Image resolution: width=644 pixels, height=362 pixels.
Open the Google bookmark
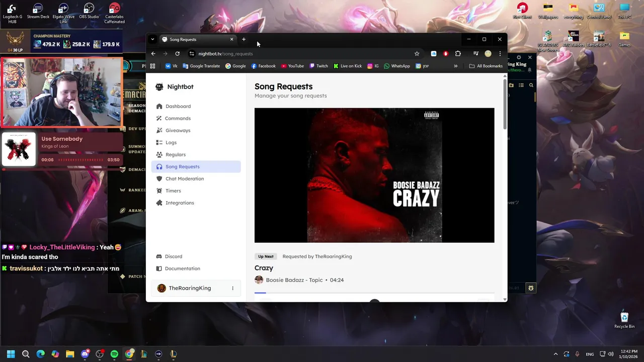click(x=235, y=66)
